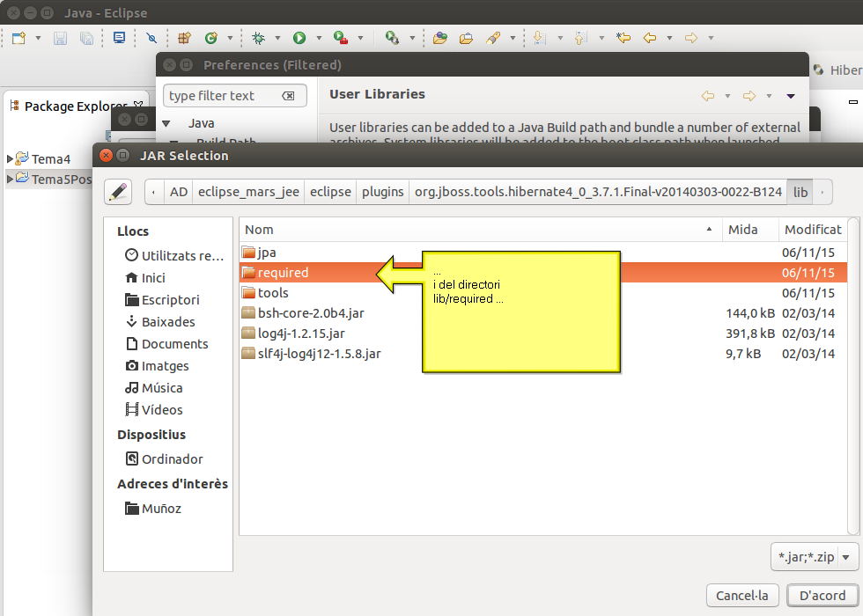
Task: Click the Save All icon in Eclipse toolbar
Action: click(x=86, y=38)
